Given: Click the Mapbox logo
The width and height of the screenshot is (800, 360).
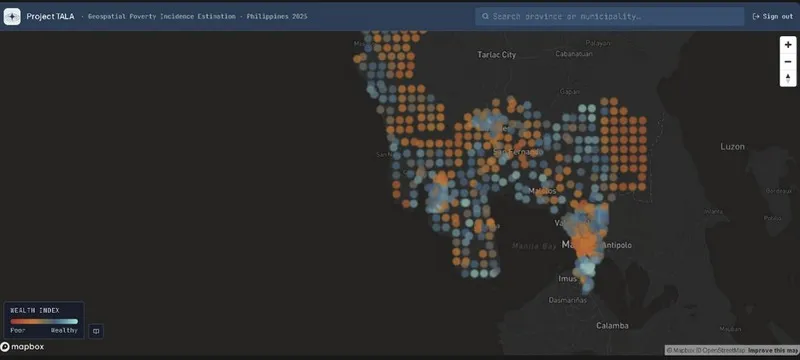Looking at the screenshot, I should [22, 347].
